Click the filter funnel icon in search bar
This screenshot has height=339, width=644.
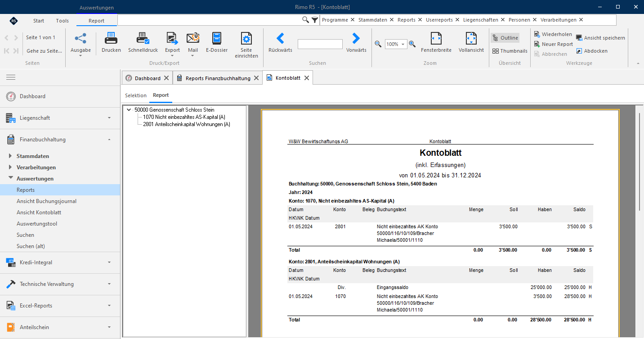315,20
